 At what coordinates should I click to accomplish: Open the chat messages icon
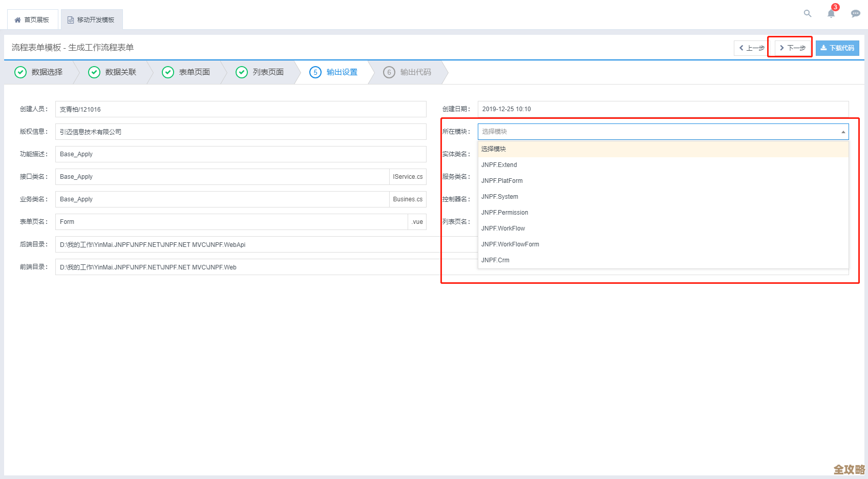pyautogui.click(x=855, y=14)
